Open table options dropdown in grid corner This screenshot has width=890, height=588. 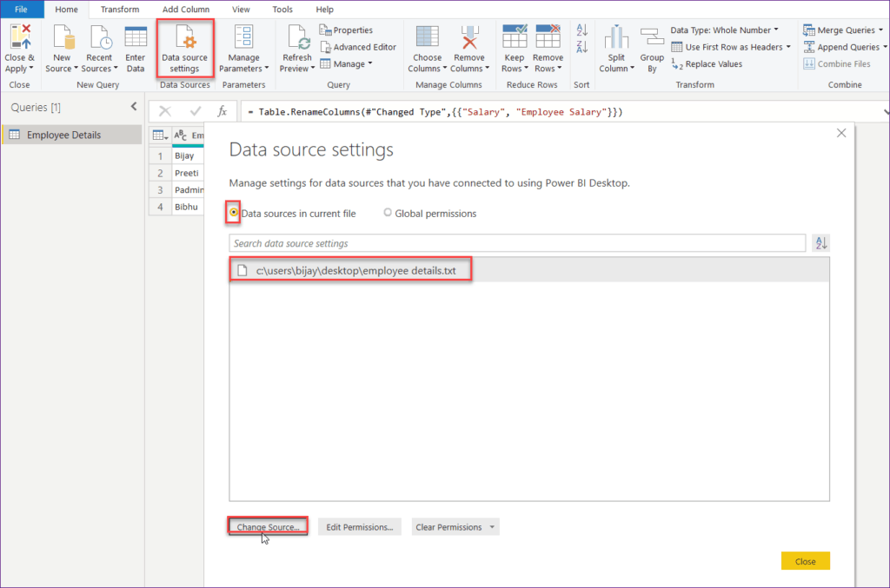pyautogui.click(x=160, y=135)
